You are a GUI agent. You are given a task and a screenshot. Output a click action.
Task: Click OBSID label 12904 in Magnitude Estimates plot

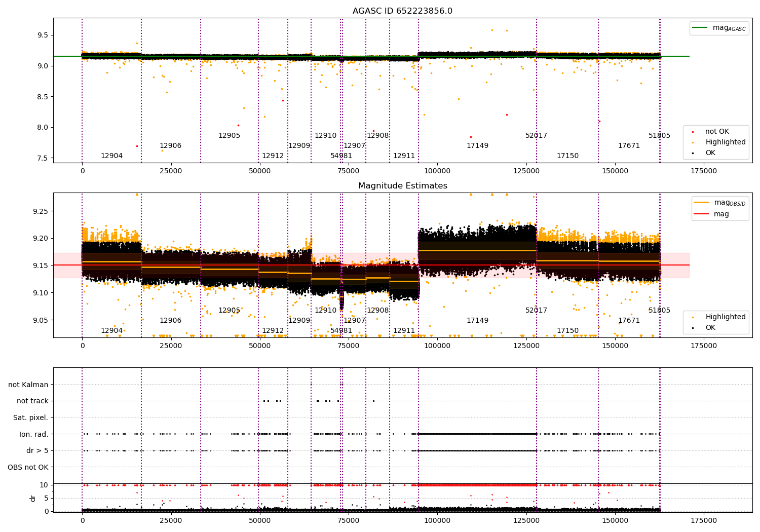click(x=111, y=331)
